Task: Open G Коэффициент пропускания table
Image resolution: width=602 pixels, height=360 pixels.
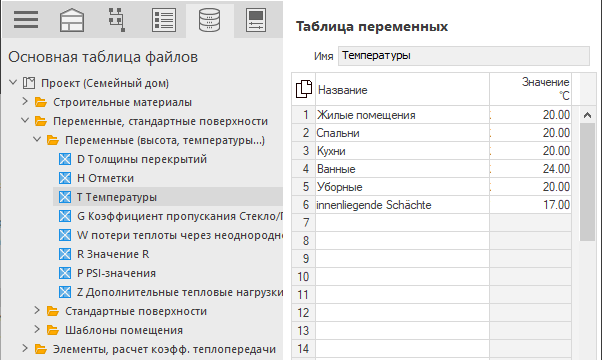Action: (x=180, y=216)
